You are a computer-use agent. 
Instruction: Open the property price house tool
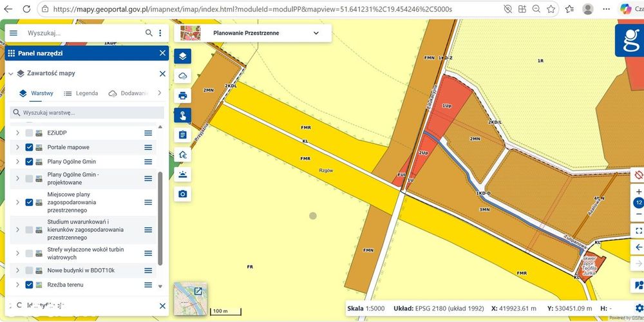182,155
